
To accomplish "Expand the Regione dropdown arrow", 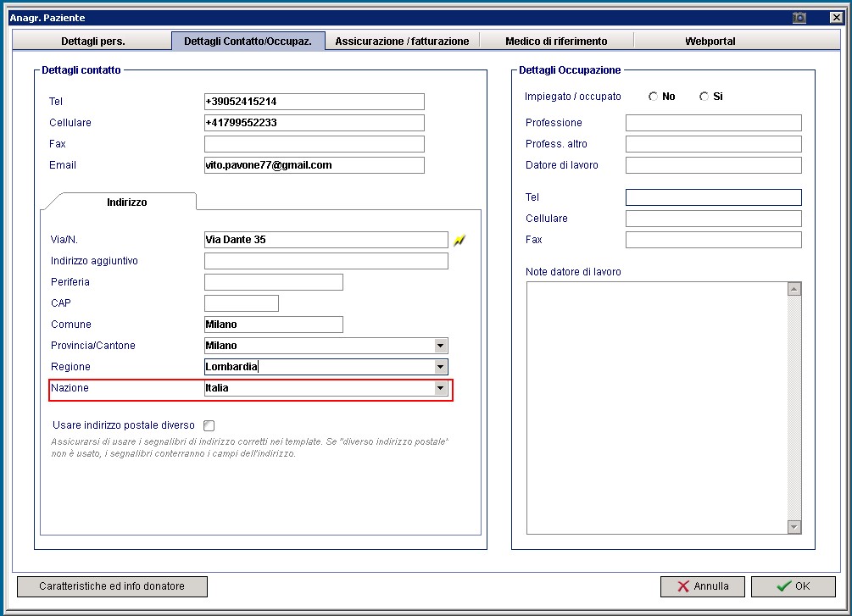I will click(441, 367).
